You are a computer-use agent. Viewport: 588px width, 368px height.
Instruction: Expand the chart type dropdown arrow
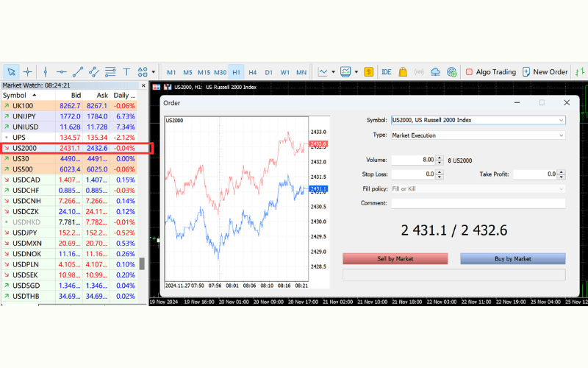tap(333, 71)
